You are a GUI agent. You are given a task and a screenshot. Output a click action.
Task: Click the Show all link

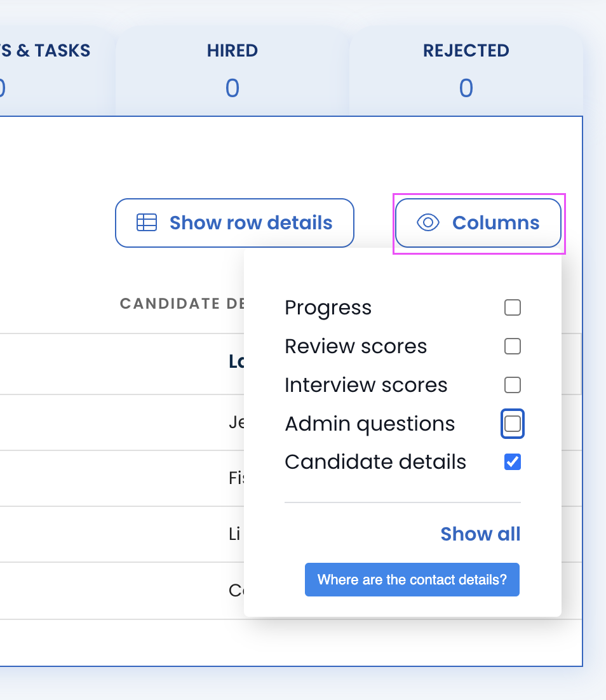(x=480, y=534)
